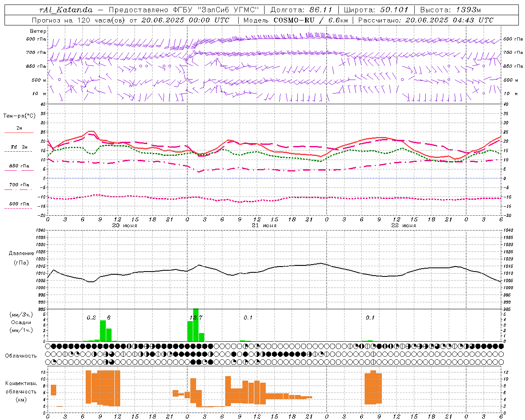Screen dimensions: 525x420
Task: Click the (гПа) unit label under Давление
Action: (21, 263)
